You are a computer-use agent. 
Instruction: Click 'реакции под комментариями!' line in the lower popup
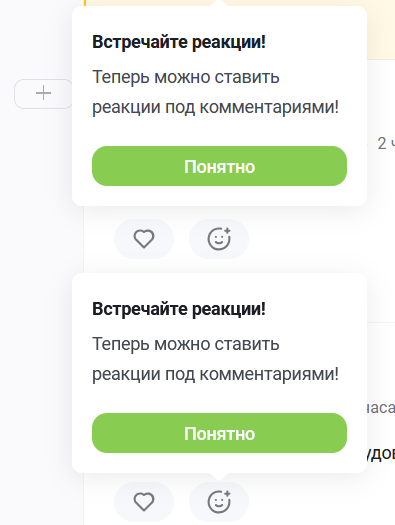[216, 374]
